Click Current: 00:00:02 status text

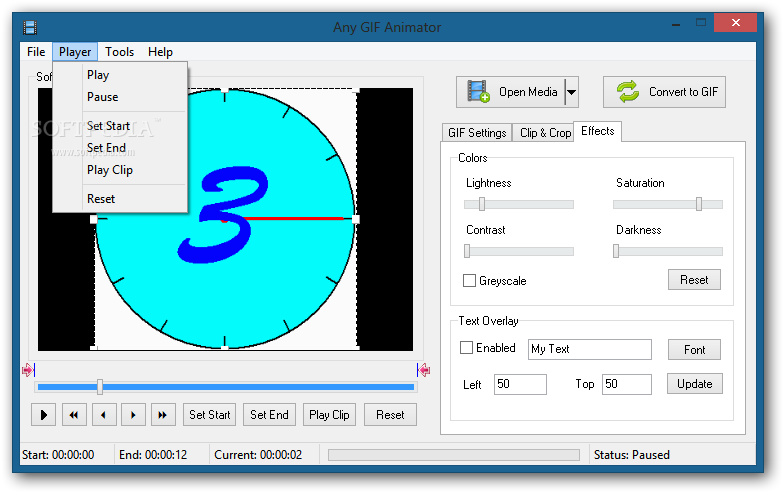[x=258, y=454]
